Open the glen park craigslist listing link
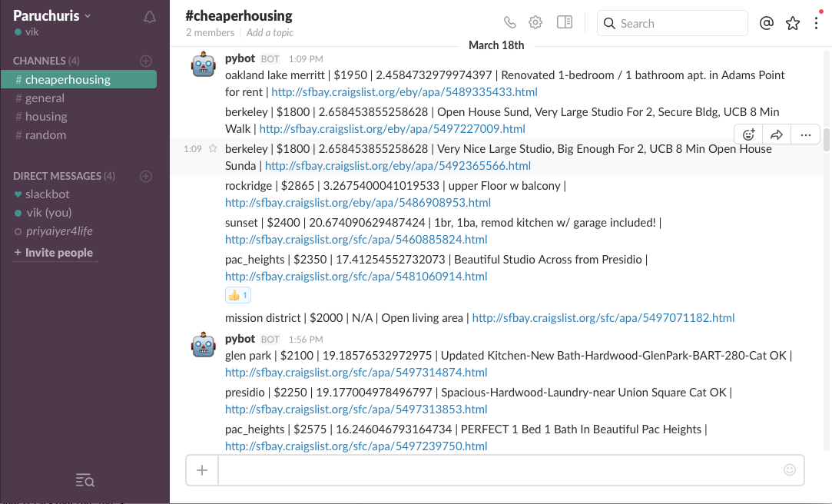The image size is (832, 504). [356, 372]
